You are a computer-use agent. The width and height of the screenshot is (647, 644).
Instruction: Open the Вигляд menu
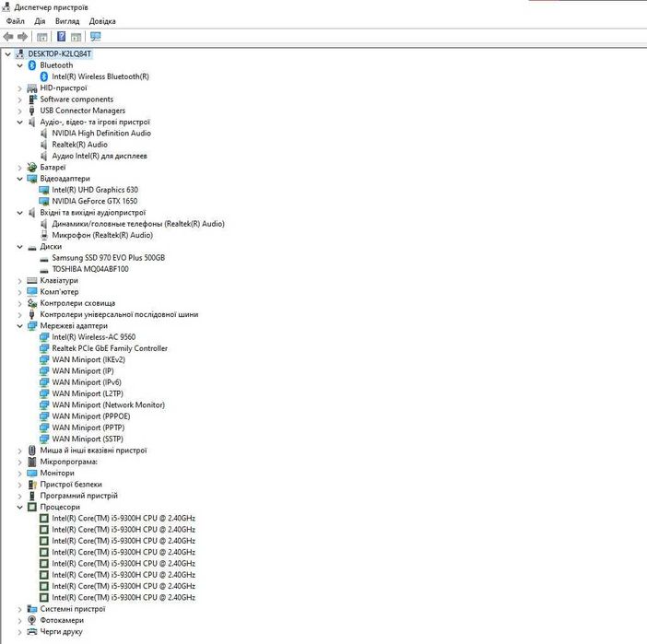pos(67,21)
